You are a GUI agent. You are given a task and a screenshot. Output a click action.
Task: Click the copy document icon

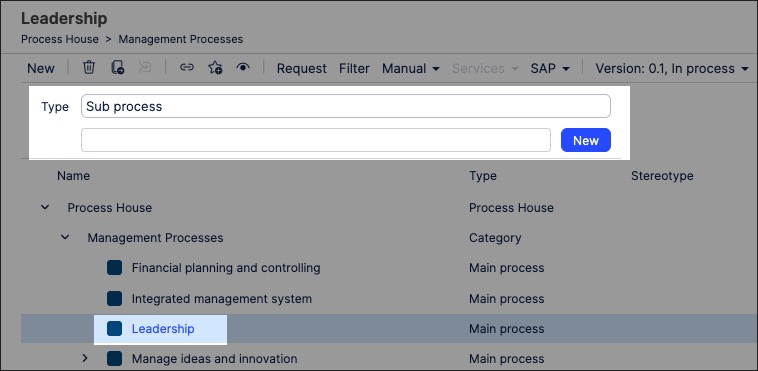(117, 68)
